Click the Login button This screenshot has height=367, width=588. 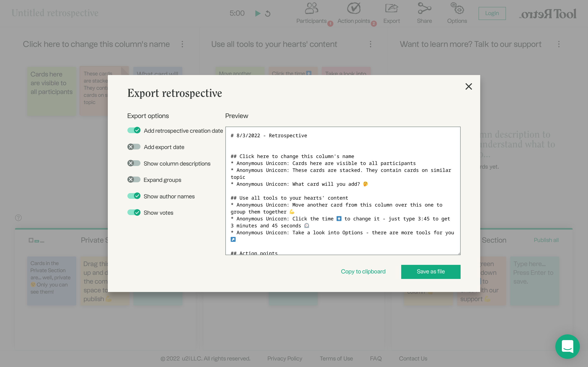[x=492, y=13]
